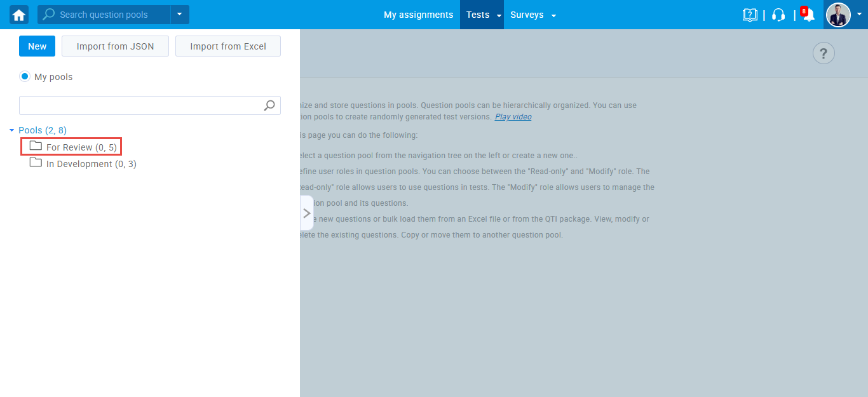
Task: Open the notifications bell
Action: (x=808, y=15)
